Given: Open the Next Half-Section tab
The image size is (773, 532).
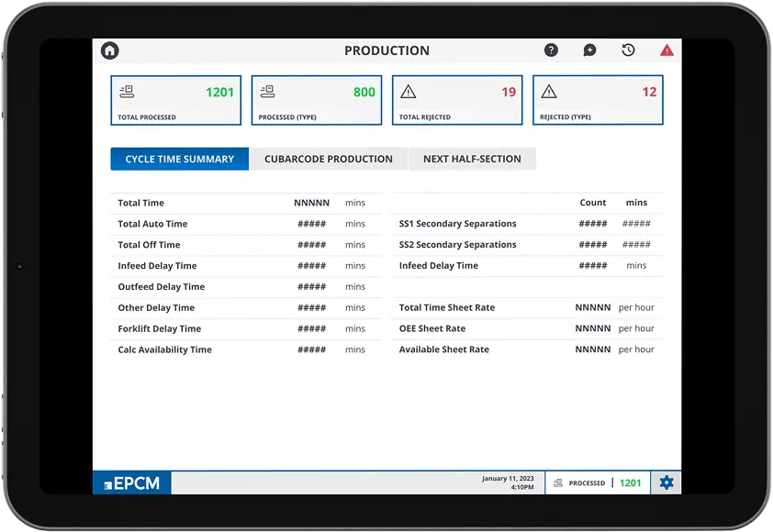Looking at the screenshot, I should 472,159.
